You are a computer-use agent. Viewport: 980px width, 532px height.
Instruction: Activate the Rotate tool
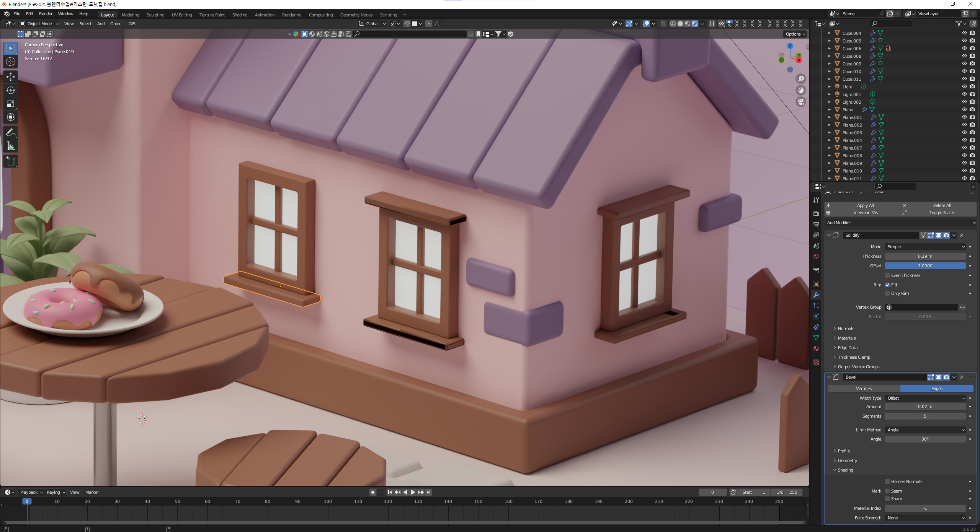coord(11,90)
